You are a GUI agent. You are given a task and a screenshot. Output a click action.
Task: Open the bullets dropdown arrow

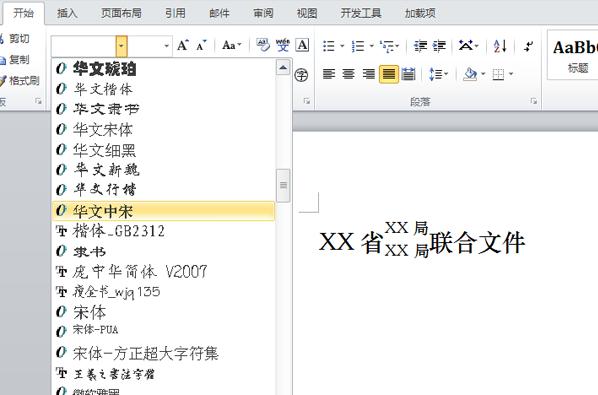click(342, 46)
